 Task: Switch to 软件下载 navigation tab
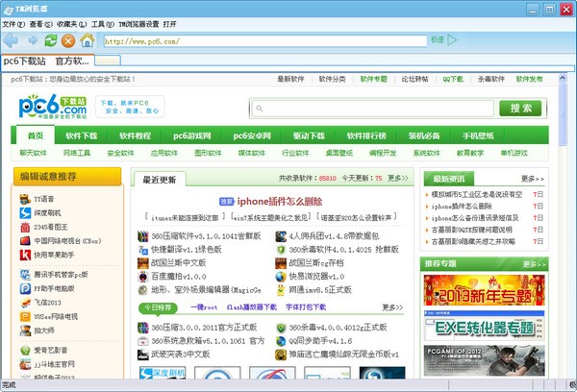82,135
